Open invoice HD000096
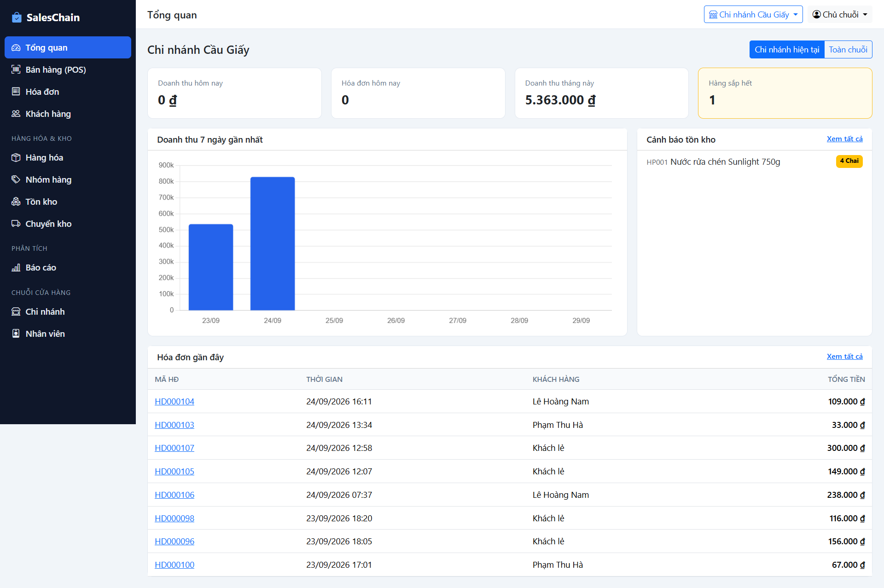 coord(174,542)
